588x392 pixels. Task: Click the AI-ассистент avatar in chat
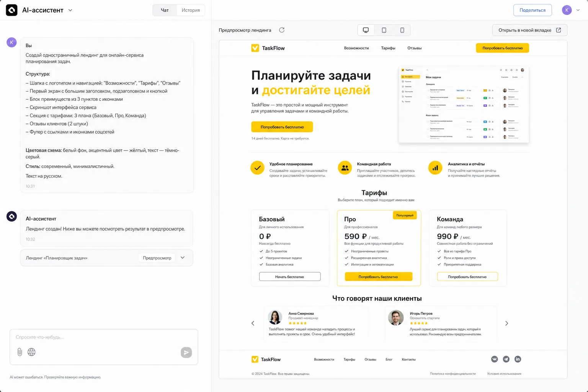12,216
